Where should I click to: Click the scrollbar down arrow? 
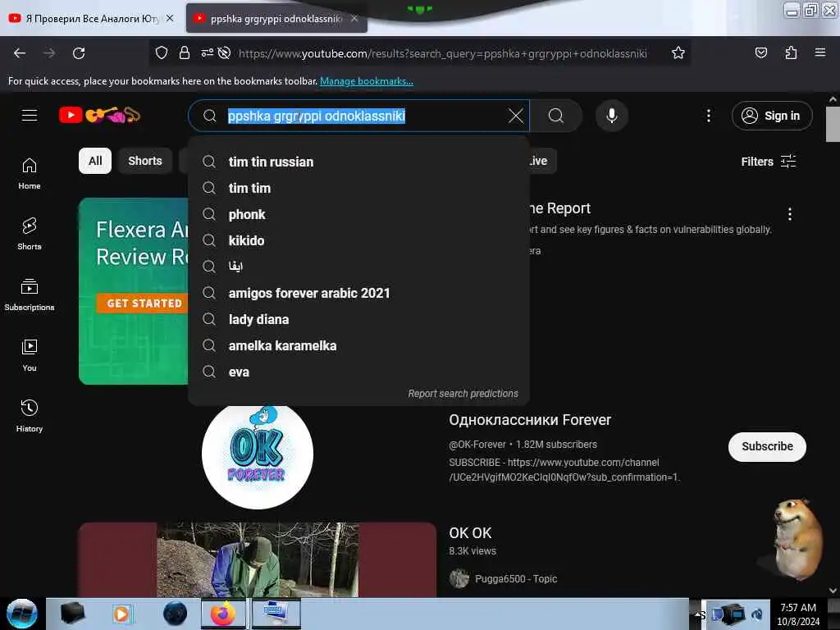[833, 591]
